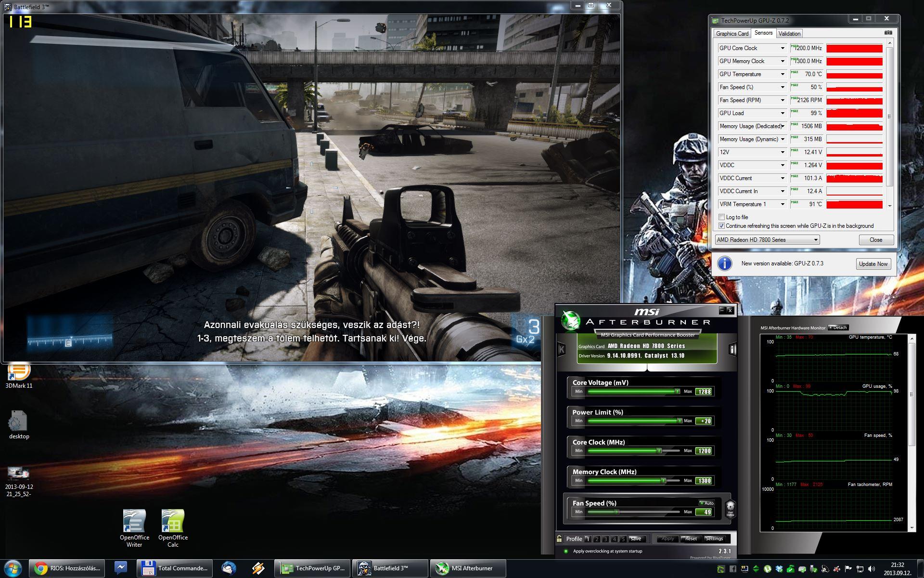Click the Dropbox tray icon
Viewport: 924px width, 578px height.
(x=779, y=569)
